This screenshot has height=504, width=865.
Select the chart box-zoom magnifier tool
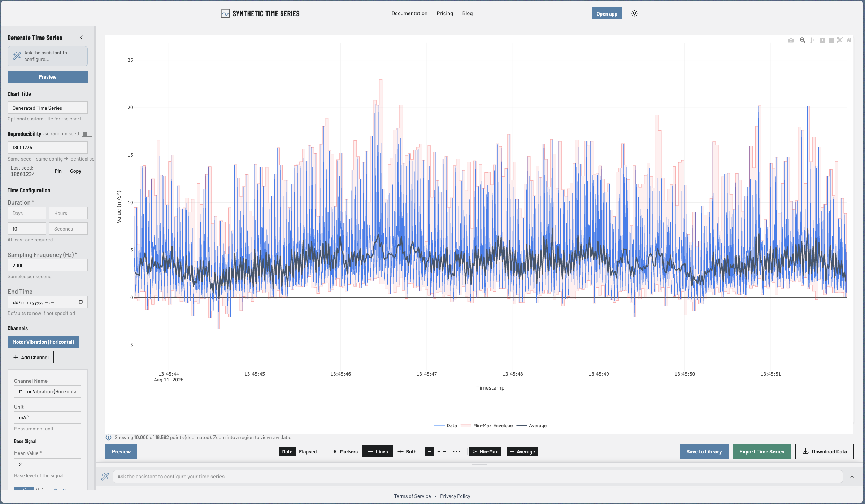click(802, 40)
